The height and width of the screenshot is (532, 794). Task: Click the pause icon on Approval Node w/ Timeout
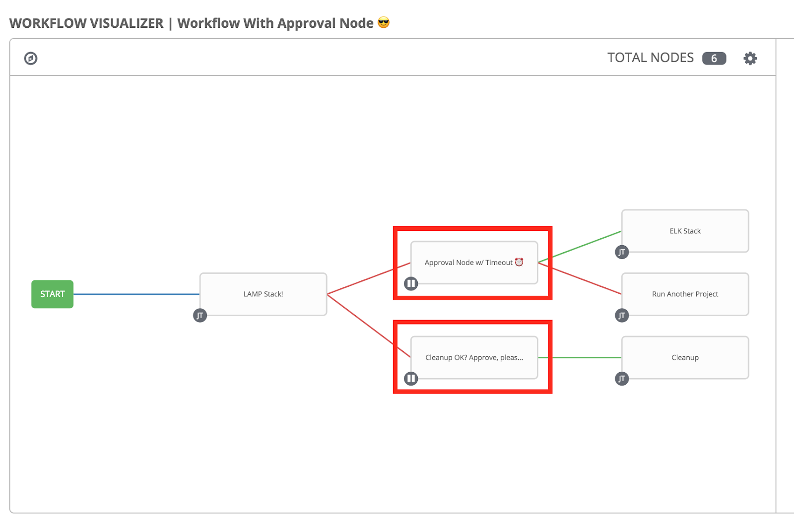click(411, 283)
